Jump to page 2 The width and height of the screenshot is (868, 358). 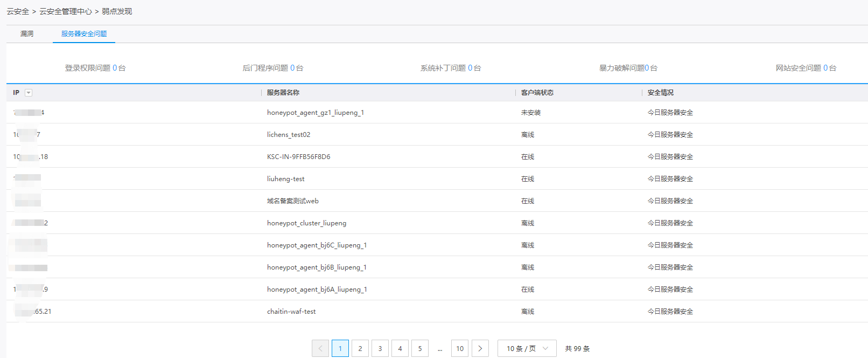[360, 348]
